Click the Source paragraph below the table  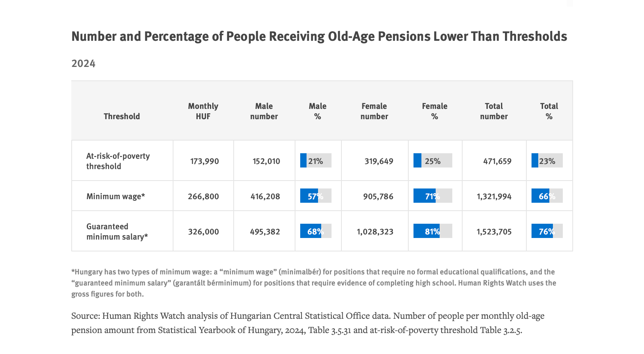308,323
